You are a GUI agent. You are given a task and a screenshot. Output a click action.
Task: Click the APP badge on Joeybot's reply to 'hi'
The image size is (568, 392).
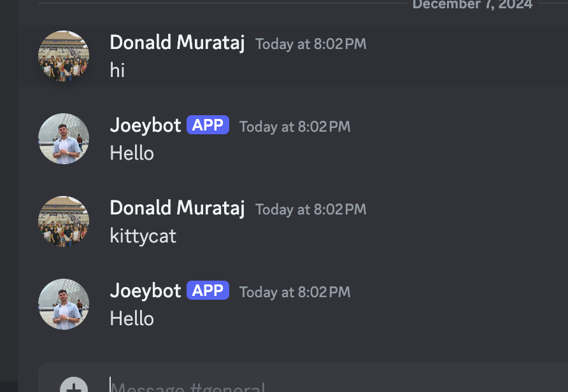(x=208, y=125)
